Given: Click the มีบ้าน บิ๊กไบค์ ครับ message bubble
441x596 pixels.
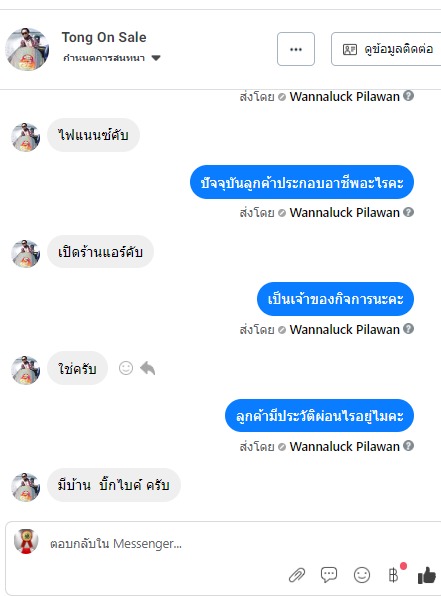Looking at the screenshot, I should [114, 485].
